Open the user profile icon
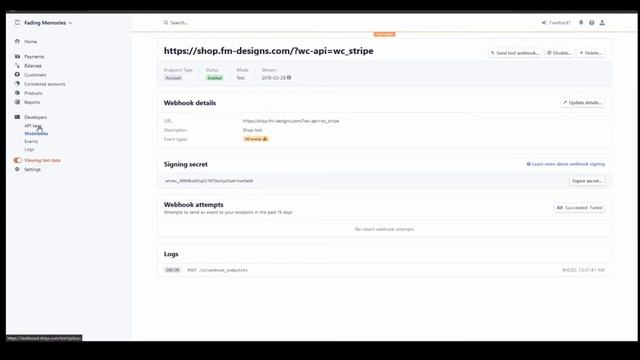640x360 pixels. click(602, 23)
